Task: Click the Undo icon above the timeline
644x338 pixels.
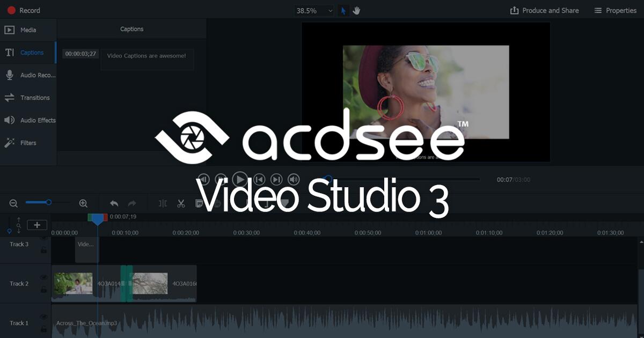Action: (x=114, y=203)
